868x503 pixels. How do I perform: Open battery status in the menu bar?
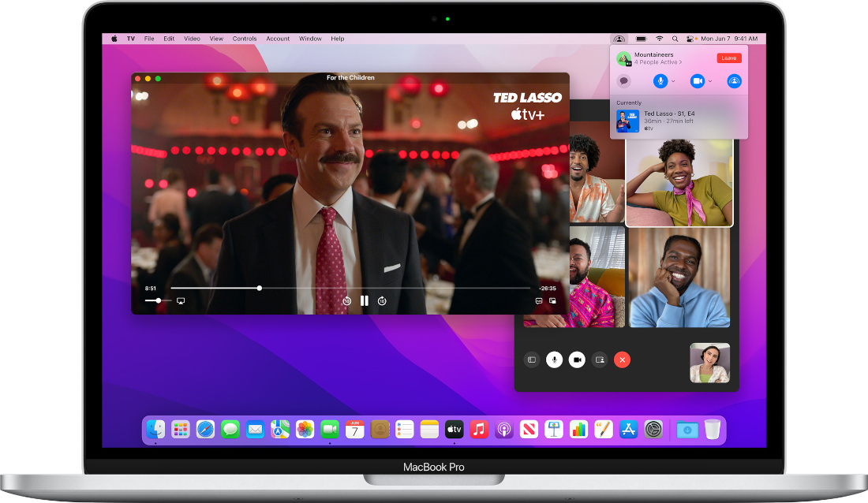(x=642, y=39)
